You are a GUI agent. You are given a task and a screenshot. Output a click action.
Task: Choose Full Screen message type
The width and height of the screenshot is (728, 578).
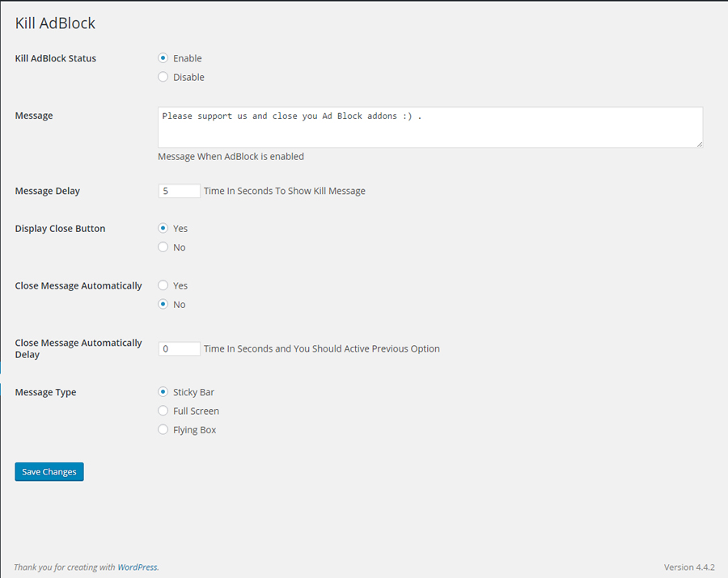pos(163,411)
